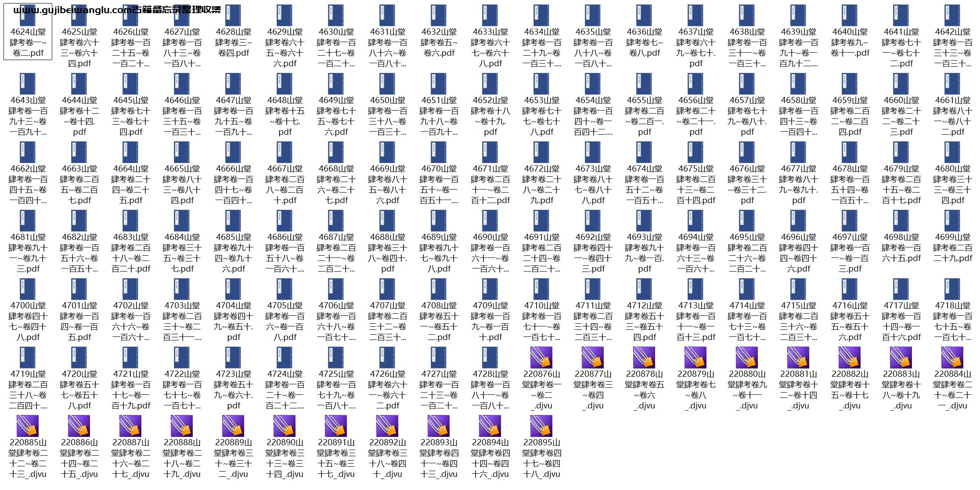Click 4698山堂肆考卷一百六十五.pdf icon
980x490 pixels.
point(901,221)
